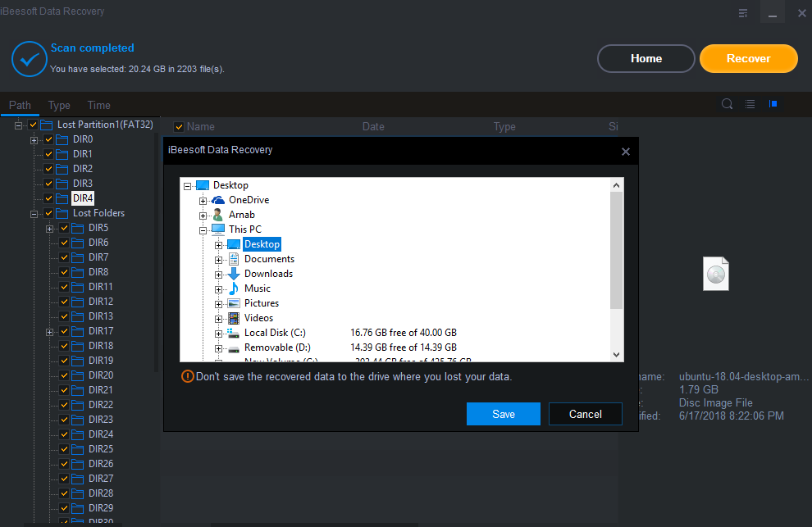Screen dimensions: 812x527
Task: Click the Save button
Action: click(504, 414)
